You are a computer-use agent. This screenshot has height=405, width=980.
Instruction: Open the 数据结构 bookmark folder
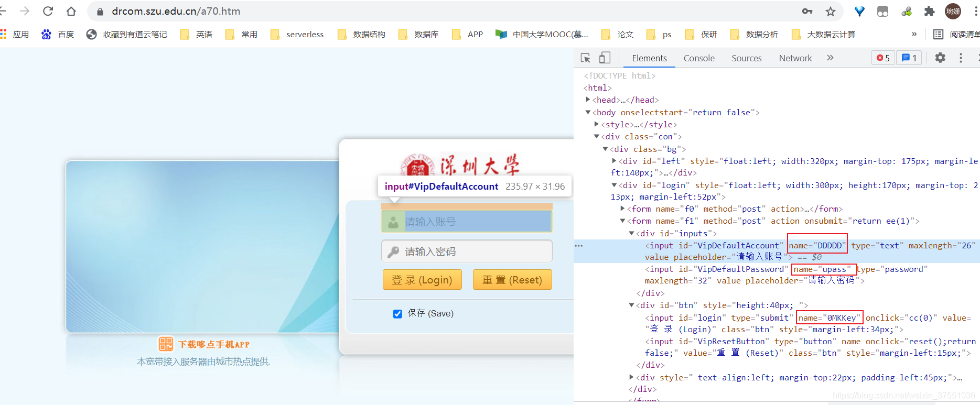pyautogui.click(x=361, y=34)
